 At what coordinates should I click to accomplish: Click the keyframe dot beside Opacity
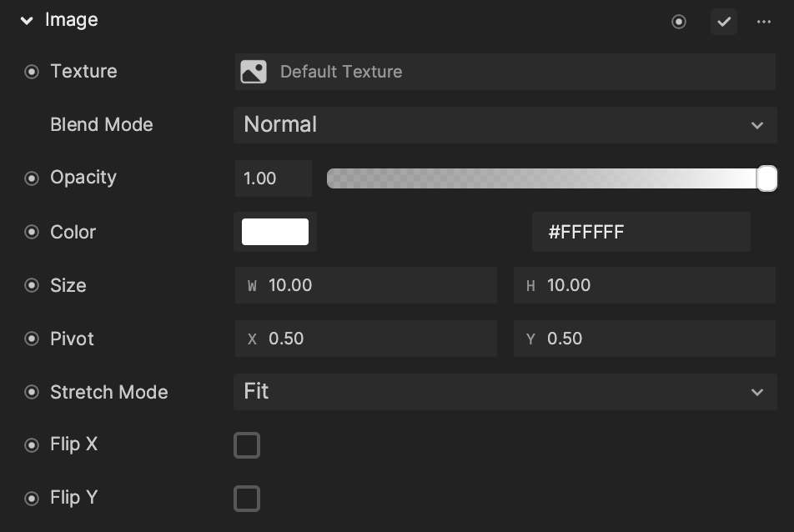[32, 178]
